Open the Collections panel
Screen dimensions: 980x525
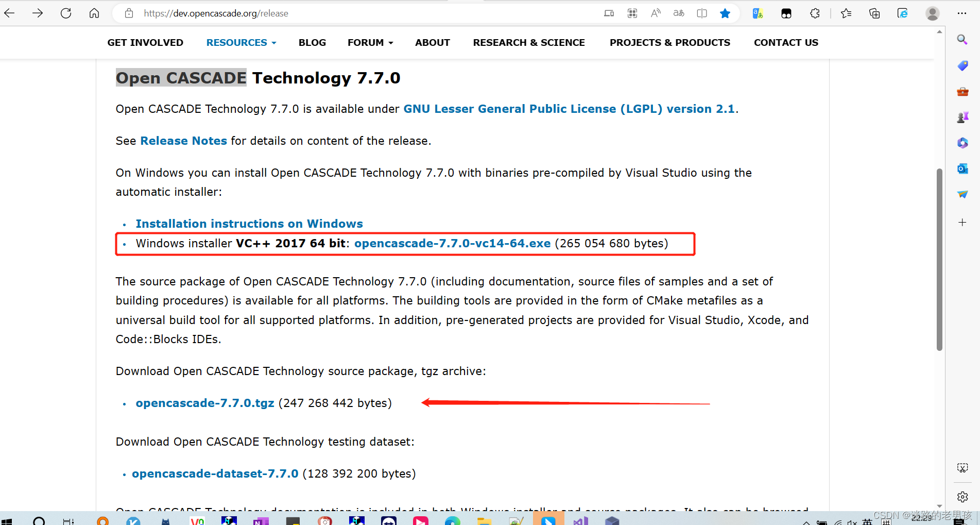tap(874, 13)
